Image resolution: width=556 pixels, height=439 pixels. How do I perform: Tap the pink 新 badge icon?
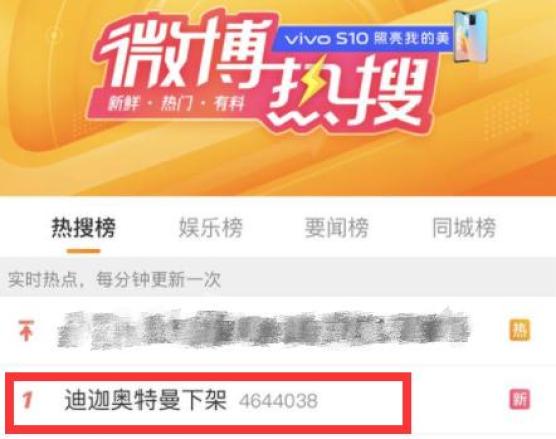click(519, 399)
